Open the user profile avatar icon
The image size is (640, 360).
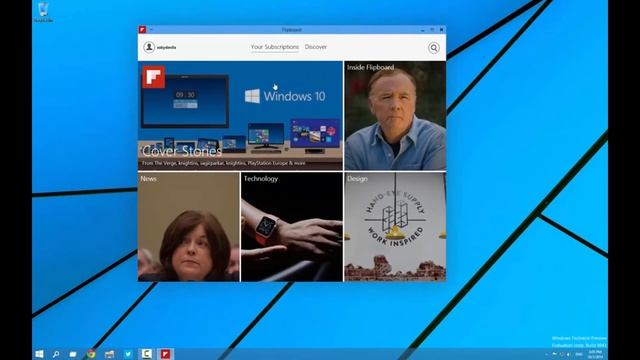149,47
